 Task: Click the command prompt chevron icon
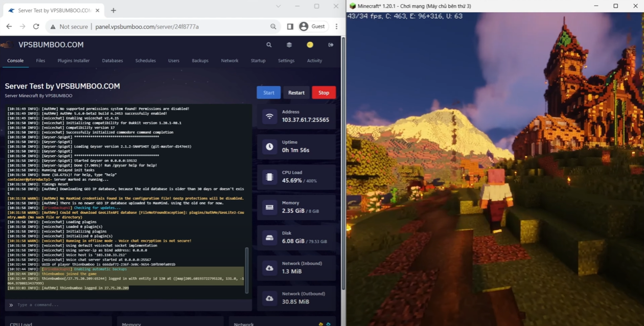(x=11, y=305)
